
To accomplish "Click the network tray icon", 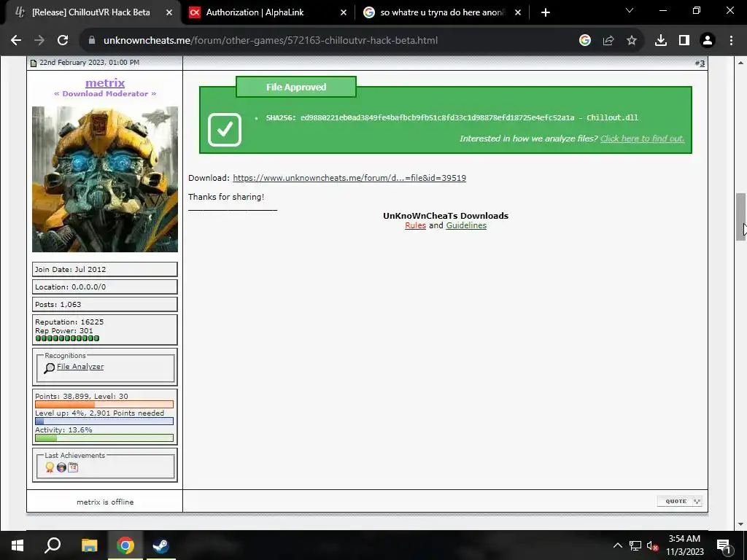I will [x=635, y=545].
